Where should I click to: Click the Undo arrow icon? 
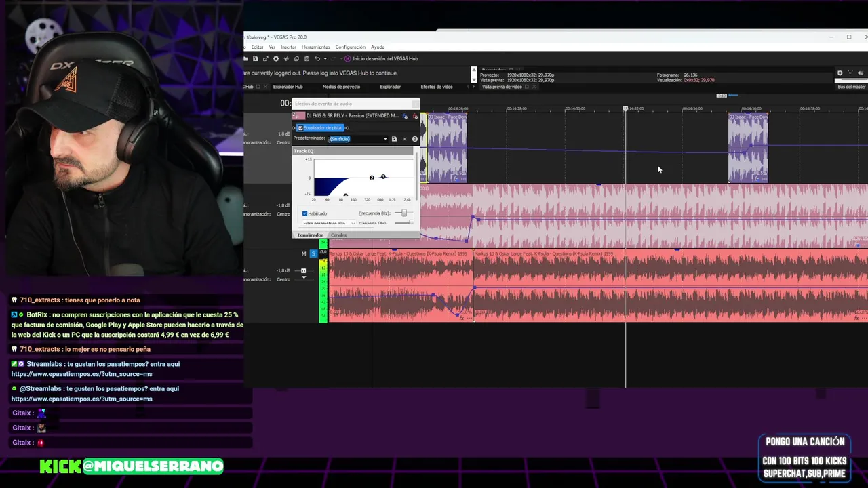(x=317, y=58)
